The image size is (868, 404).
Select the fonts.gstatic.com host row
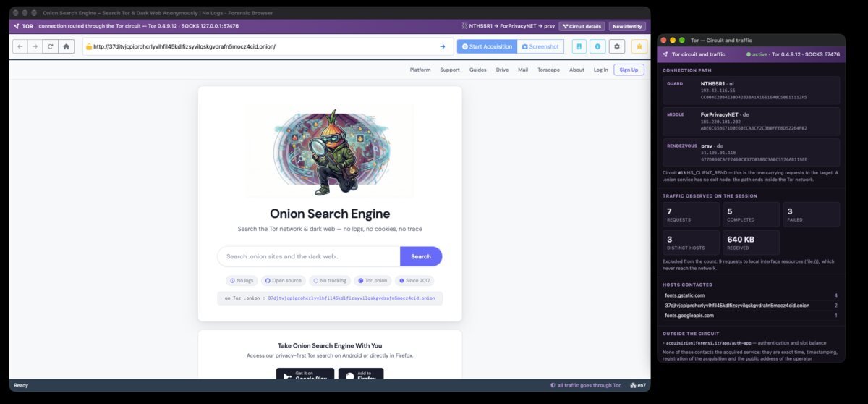pyautogui.click(x=752, y=295)
